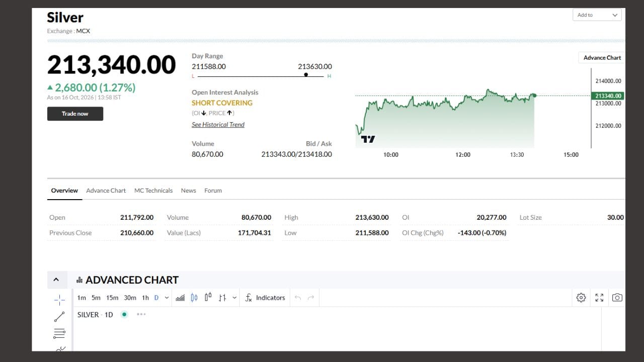The height and width of the screenshot is (362, 644).
Task: Click the SHORT COVERING analysis label
Action: pyautogui.click(x=222, y=103)
